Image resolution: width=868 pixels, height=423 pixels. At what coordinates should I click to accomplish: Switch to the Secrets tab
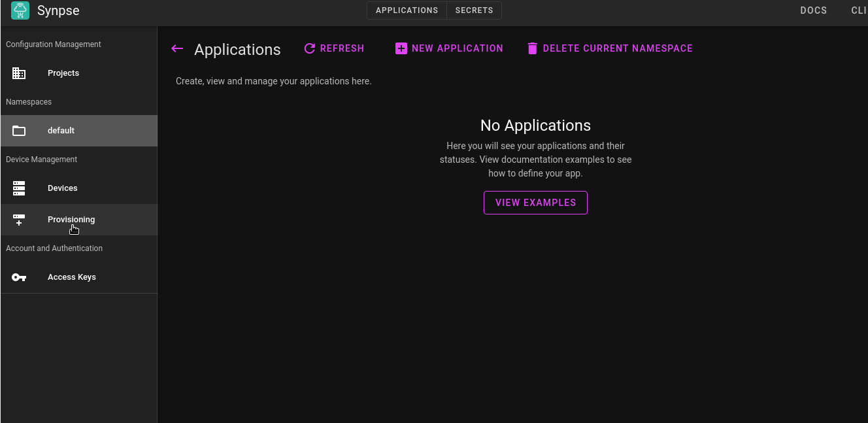point(474,10)
